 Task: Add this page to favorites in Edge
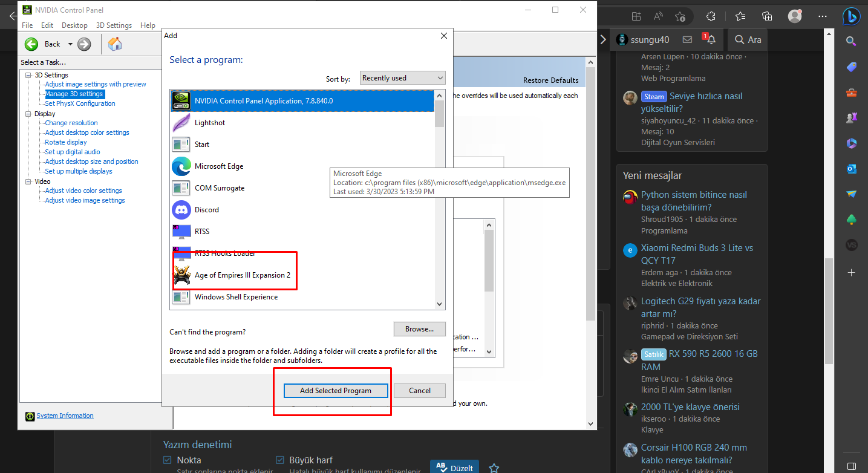click(x=680, y=16)
